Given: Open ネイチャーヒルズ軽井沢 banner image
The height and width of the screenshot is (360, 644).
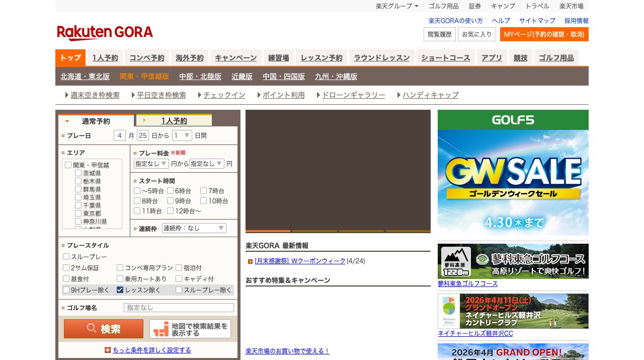Looking at the screenshot, I should coord(513,311).
